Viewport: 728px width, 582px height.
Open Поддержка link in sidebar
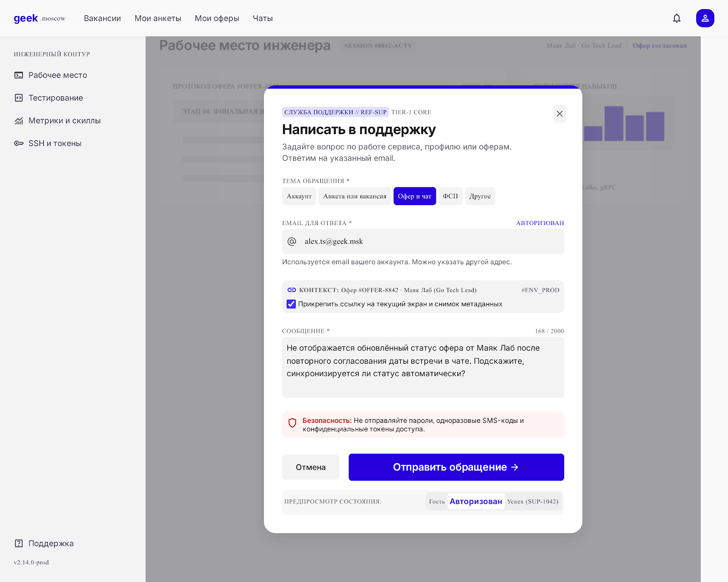coord(51,543)
